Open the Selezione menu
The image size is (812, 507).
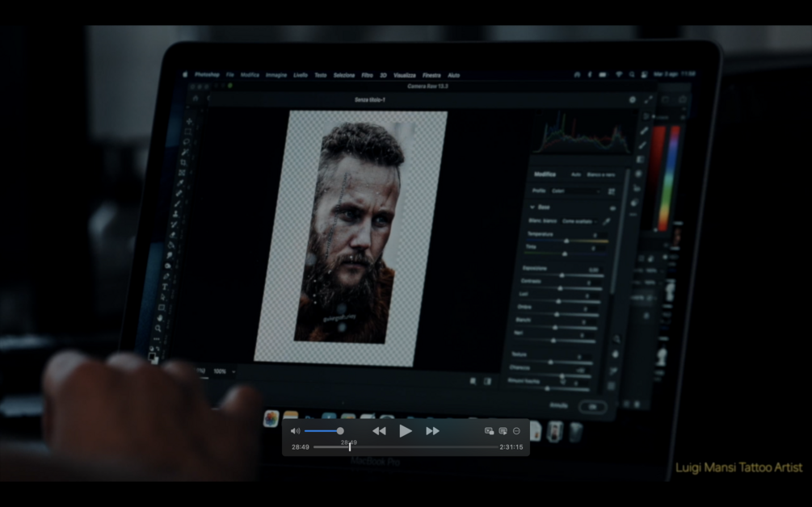pyautogui.click(x=344, y=75)
